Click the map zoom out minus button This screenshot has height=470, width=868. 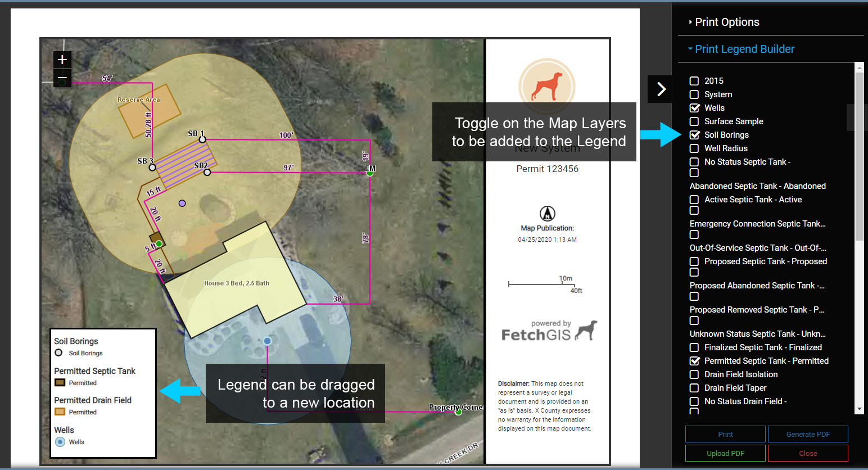point(62,78)
